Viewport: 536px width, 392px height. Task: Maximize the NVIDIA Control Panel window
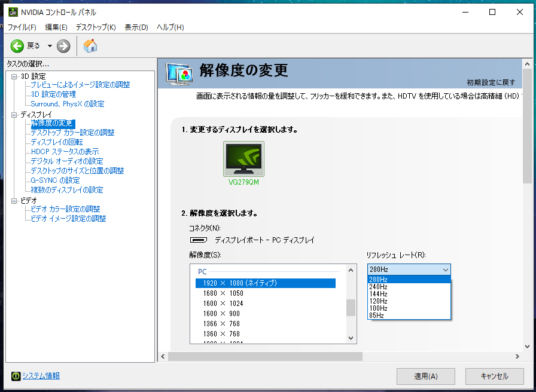point(492,12)
